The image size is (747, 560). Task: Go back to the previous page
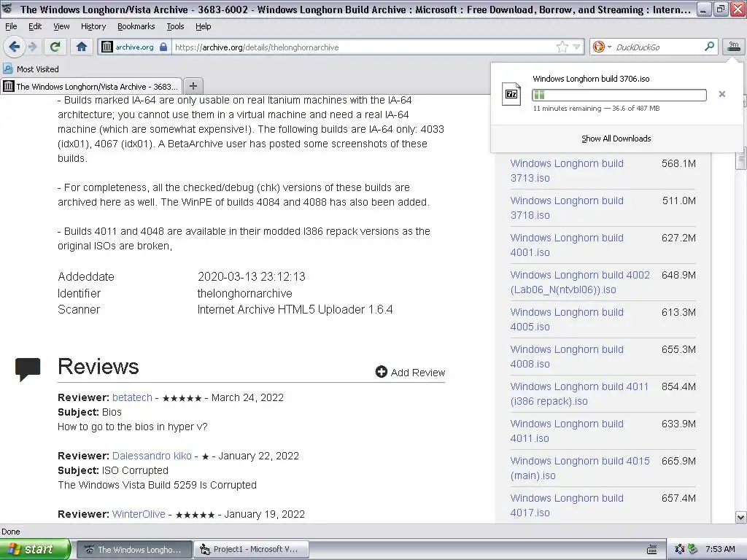15,47
